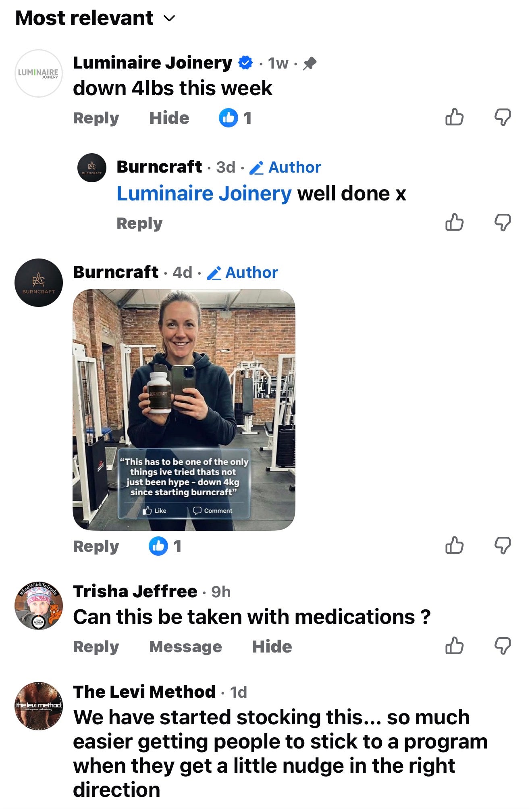532x809 pixels.
Task: Hide the 'down 4lbs this week' comment
Action: click(x=169, y=118)
